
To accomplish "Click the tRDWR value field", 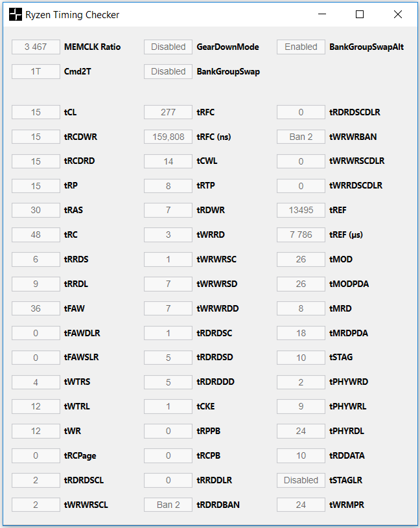I will point(169,210).
